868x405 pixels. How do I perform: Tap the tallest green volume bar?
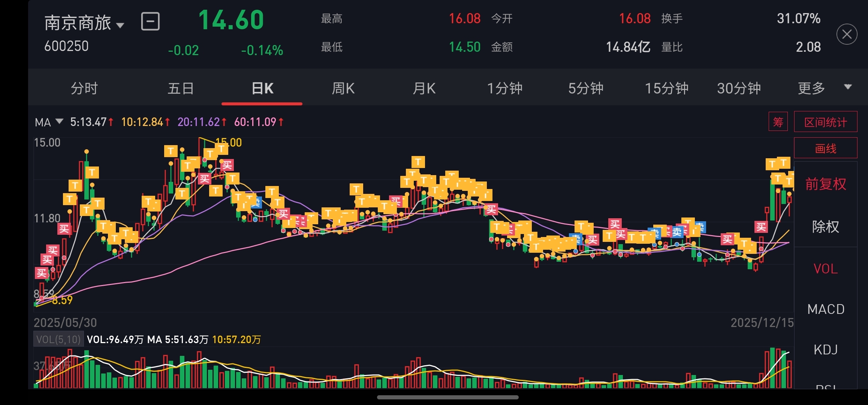(x=772, y=367)
